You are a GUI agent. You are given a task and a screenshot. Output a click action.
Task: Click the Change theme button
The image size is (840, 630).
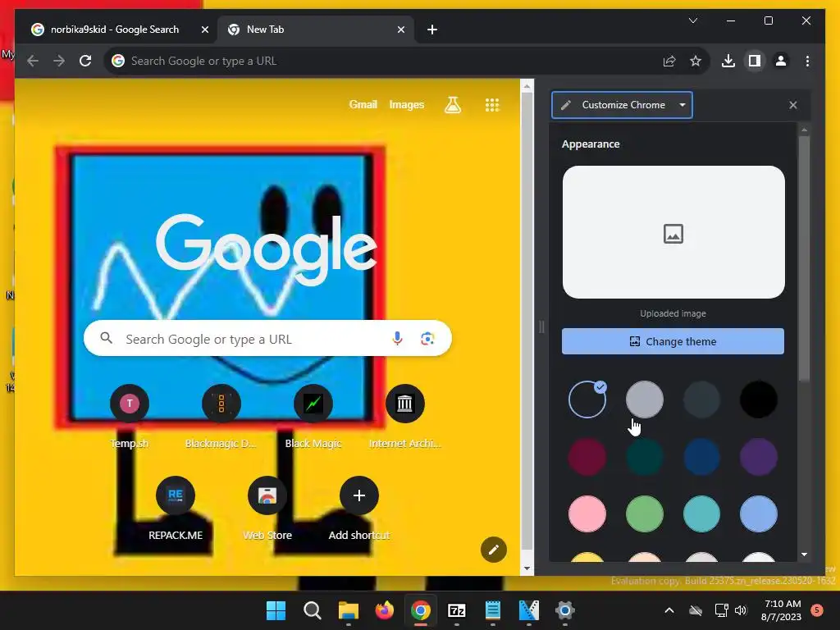(673, 341)
